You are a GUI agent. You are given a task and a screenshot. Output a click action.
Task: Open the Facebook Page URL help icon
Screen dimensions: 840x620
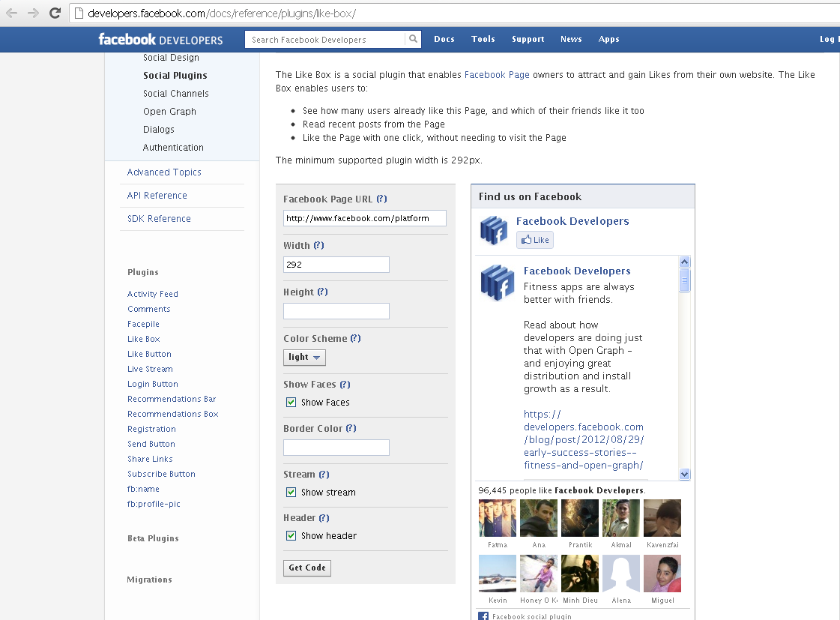382,199
